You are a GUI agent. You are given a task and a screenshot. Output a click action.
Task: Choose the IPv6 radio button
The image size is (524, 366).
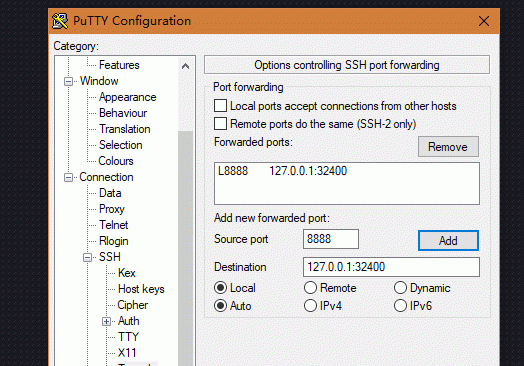click(400, 306)
